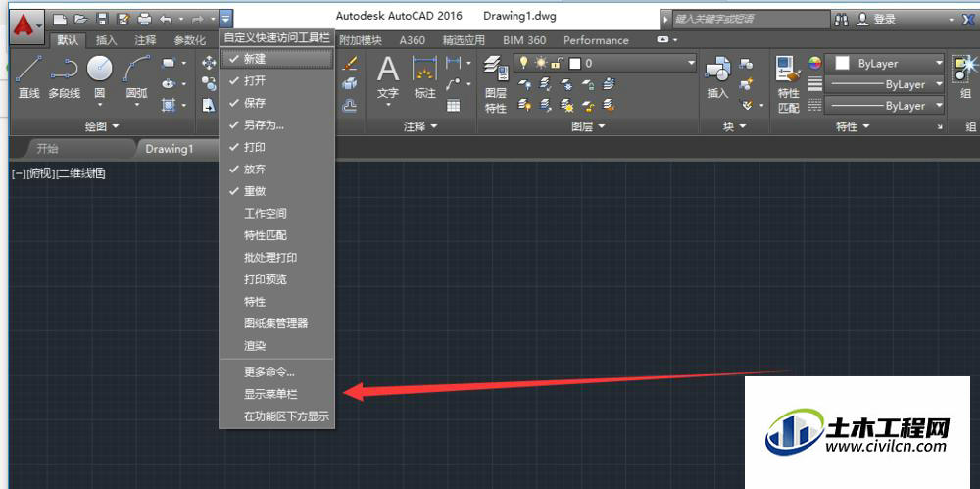Click the keyword search input field
This screenshot has height=489, width=980.
(x=750, y=20)
